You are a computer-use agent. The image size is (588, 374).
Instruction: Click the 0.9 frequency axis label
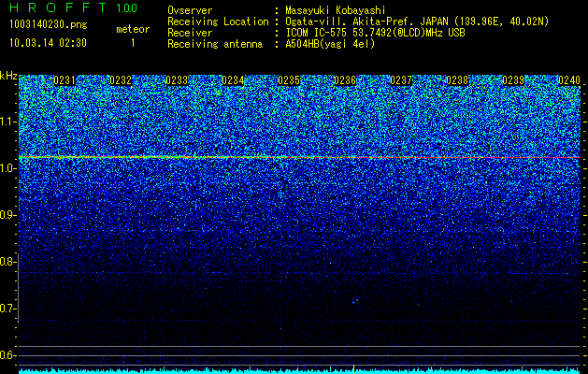click(7, 215)
